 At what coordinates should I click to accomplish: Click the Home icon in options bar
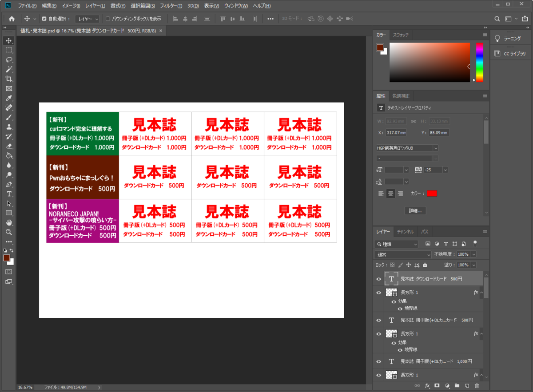click(x=12, y=19)
